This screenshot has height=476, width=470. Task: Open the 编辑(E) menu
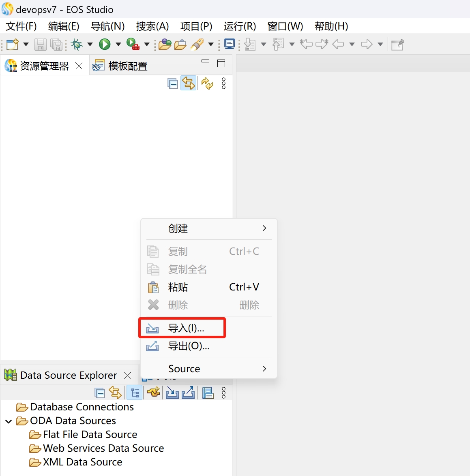coord(64,26)
